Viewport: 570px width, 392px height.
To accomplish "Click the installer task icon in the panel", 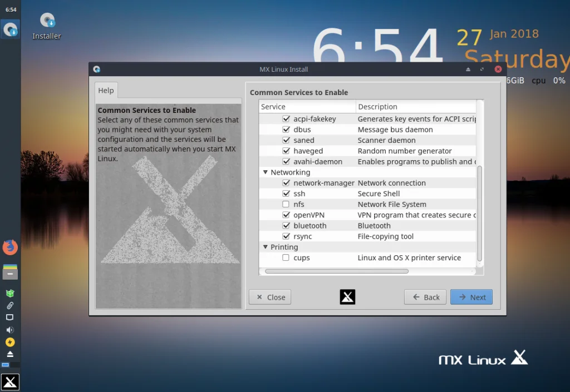I will [x=10, y=29].
